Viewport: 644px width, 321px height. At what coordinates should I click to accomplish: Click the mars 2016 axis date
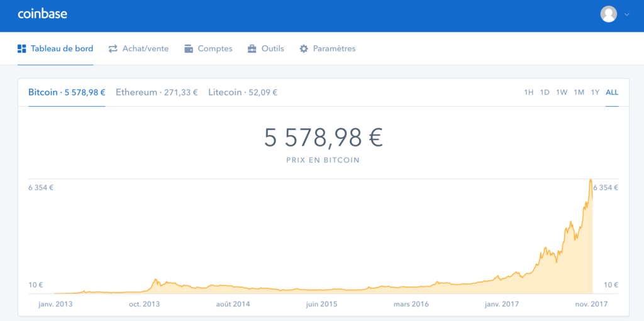pyautogui.click(x=411, y=305)
